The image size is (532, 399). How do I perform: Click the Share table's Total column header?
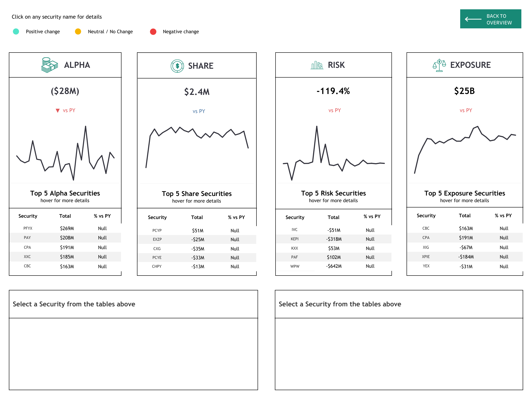pyautogui.click(x=197, y=217)
